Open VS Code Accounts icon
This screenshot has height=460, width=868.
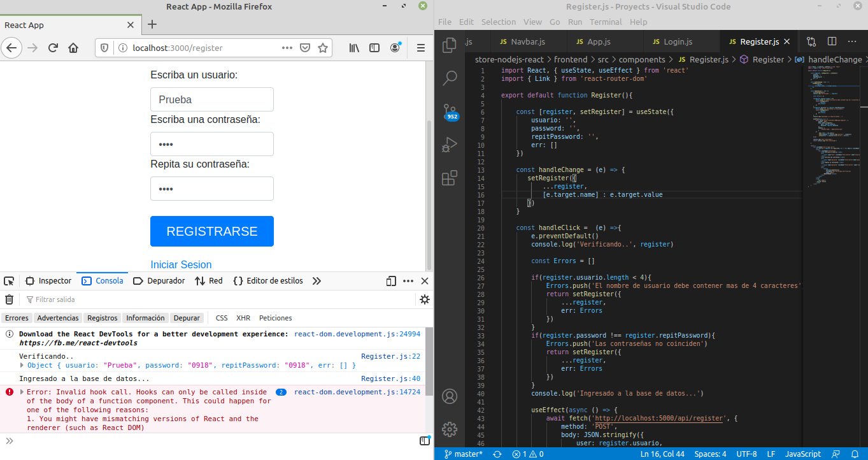coord(450,396)
